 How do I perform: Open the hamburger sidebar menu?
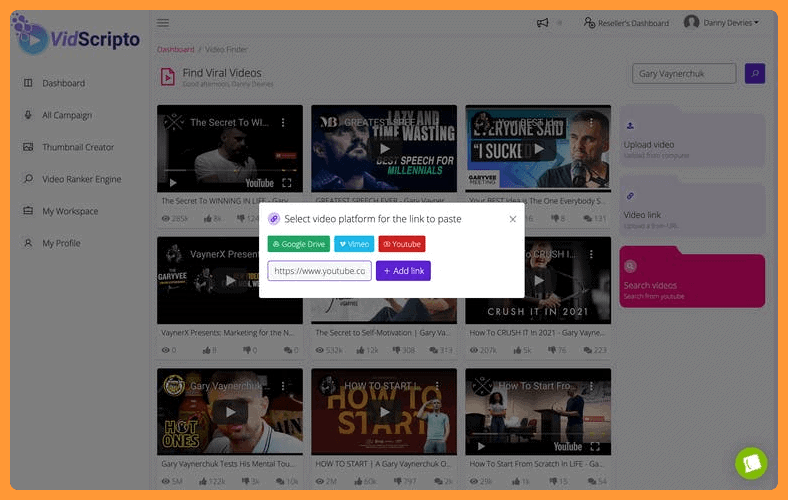click(x=163, y=23)
